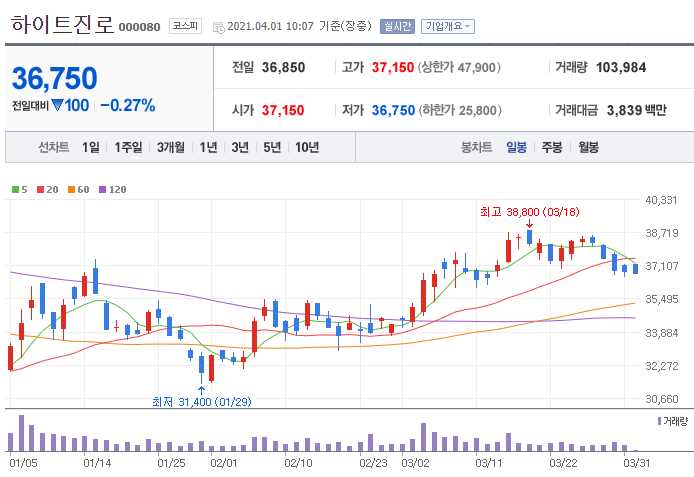Click the 거래대금 value 3,839 백만
This screenshot has width=694, height=477.
636,110
